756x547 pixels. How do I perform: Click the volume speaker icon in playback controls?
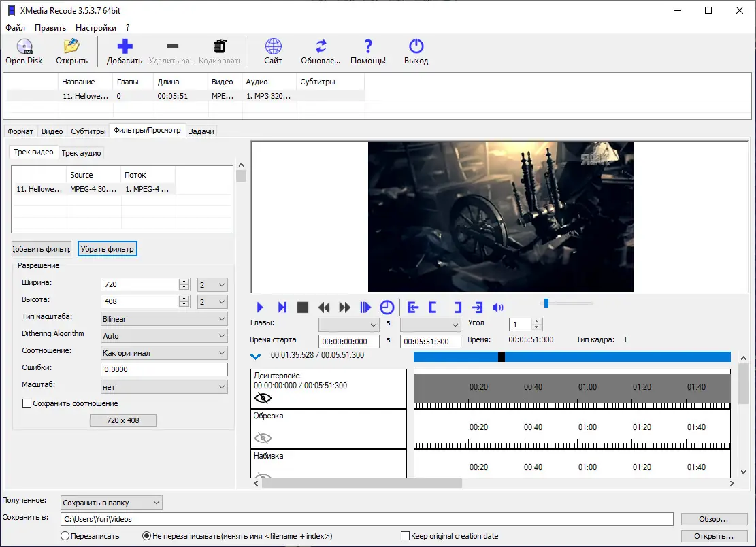[x=497, y=307]
